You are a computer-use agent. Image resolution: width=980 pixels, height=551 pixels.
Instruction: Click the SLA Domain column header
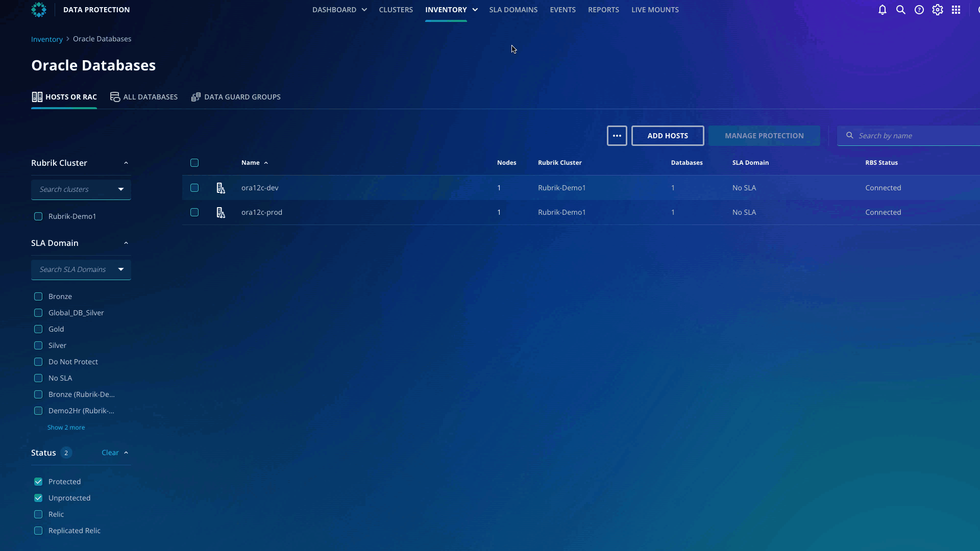[x=750, y=163]
